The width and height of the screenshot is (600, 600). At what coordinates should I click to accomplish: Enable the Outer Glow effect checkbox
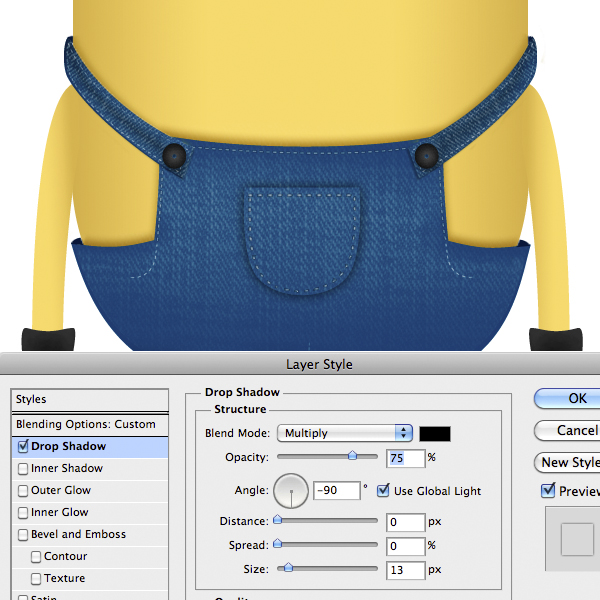point(23,491)
